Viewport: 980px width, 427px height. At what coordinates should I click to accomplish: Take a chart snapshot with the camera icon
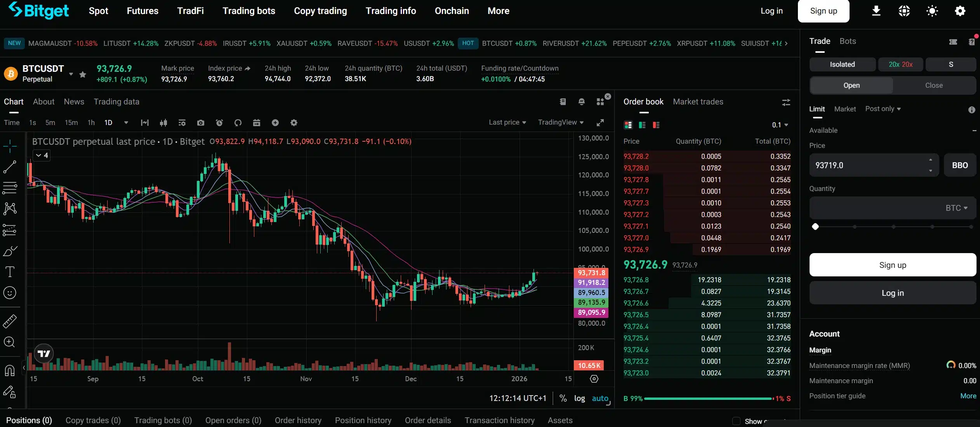pos(200,123)
